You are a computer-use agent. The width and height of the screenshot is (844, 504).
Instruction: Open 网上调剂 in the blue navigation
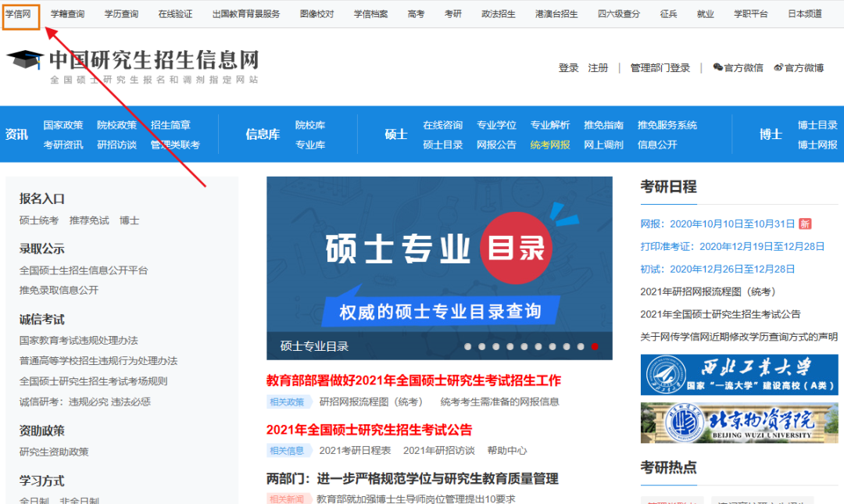(x=603, y=145)
